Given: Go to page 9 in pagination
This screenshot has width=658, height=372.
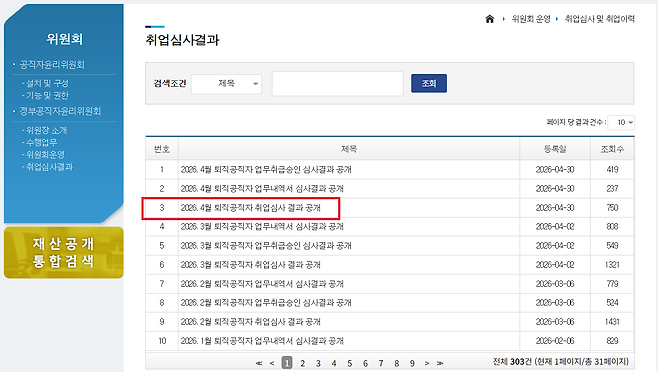Looking at the screenshot, I should 412,363.
